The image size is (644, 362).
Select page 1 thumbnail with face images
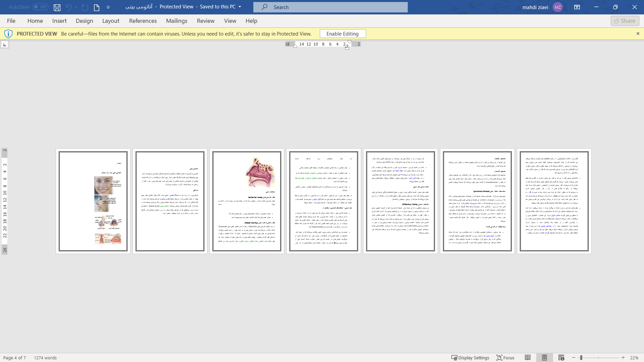click(x=93, y=201)
